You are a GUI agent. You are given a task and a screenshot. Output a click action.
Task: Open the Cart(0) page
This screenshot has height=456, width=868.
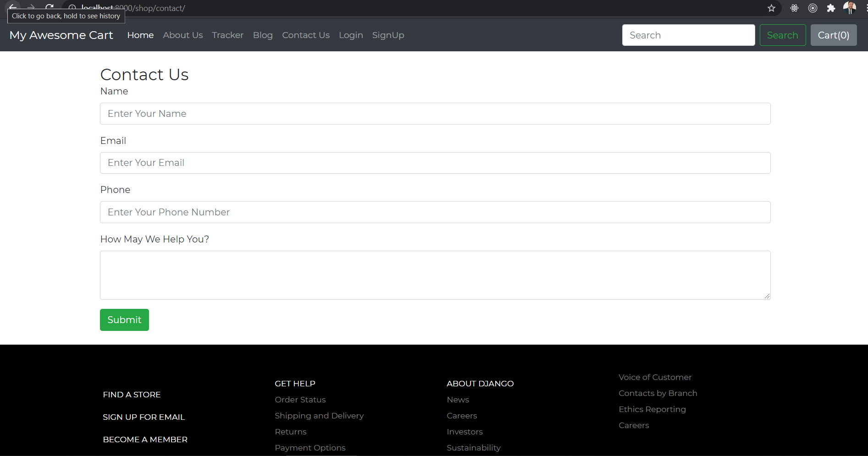coord(834,35)
